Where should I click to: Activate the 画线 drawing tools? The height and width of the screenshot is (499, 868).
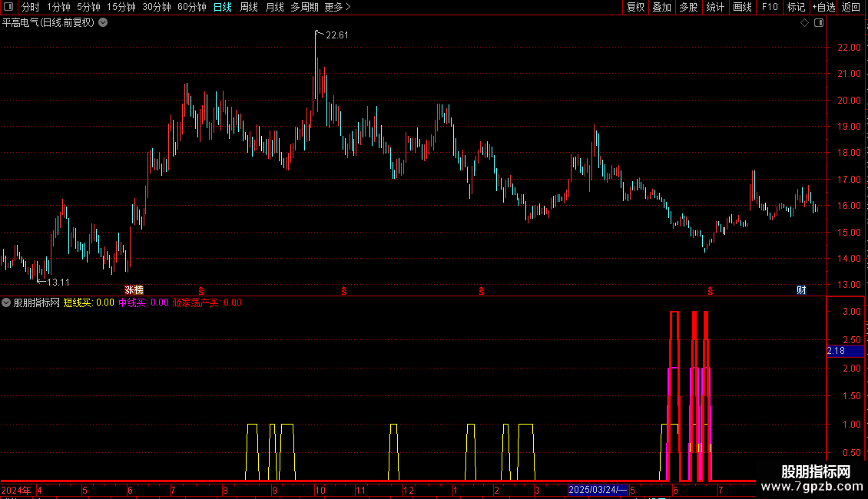tap(742, 7)
